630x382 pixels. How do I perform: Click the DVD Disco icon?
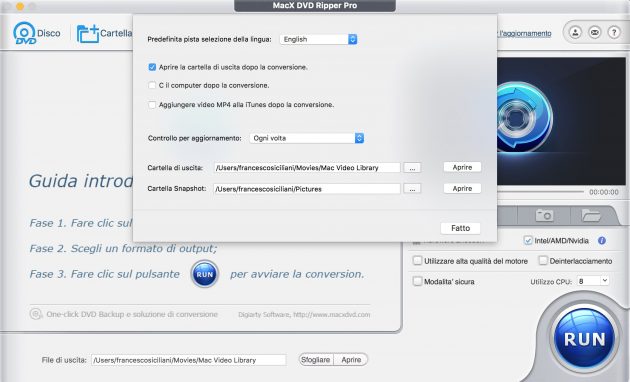click(x=25, y=33)
